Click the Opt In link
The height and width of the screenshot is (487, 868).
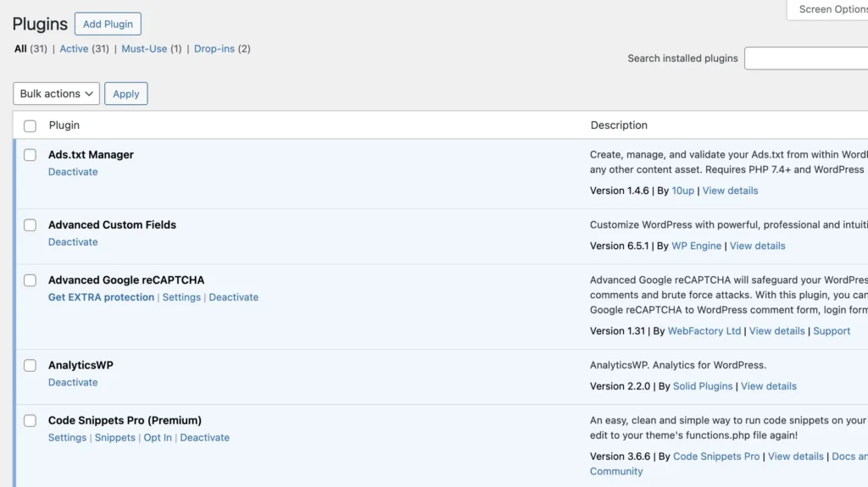tap(158, 438)
